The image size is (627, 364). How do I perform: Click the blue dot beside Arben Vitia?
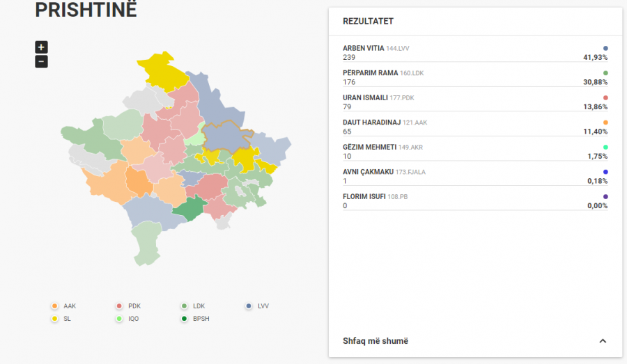point(605,48)
